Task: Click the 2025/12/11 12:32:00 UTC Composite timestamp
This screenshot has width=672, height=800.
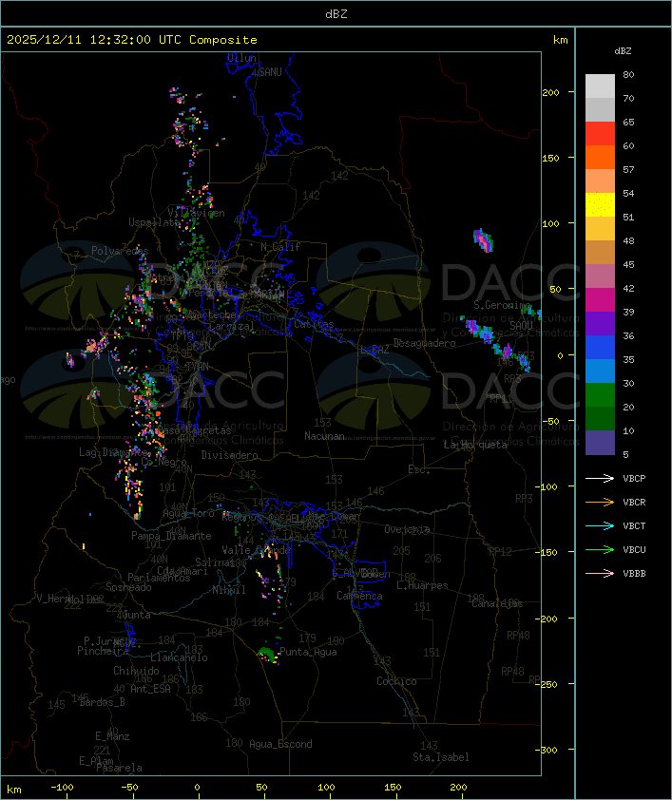Action: coord(132,39)
